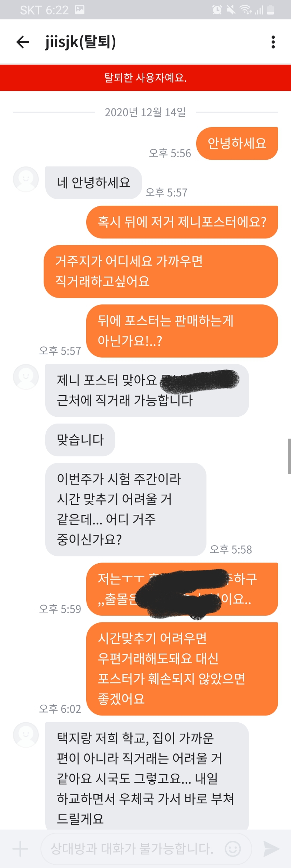Tap the avatar beside 네 안녕하세요
The width and height of the screenshot is (291, 868).
tap(26, 179)
